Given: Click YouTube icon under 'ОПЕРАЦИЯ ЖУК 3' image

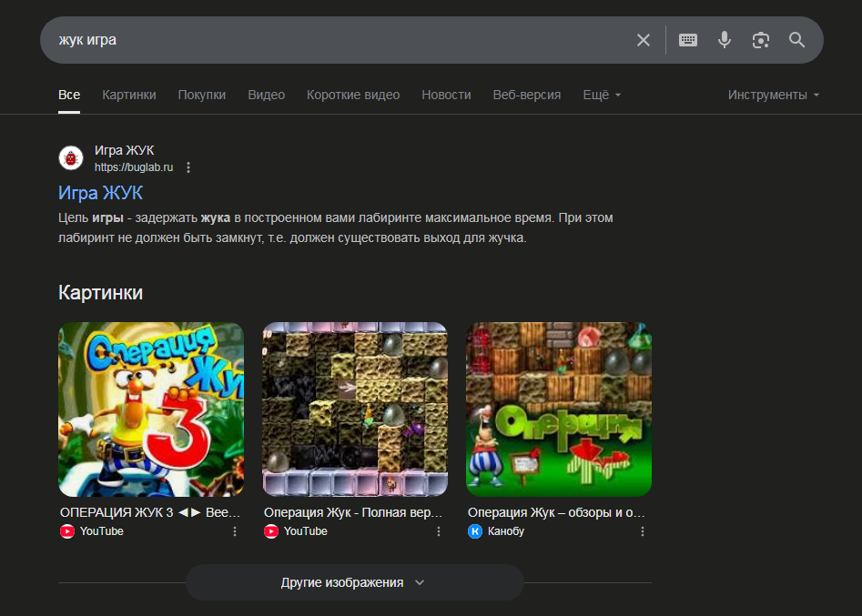Looking at the screenshot, I should pyautogui.click(x=67, y=531).
